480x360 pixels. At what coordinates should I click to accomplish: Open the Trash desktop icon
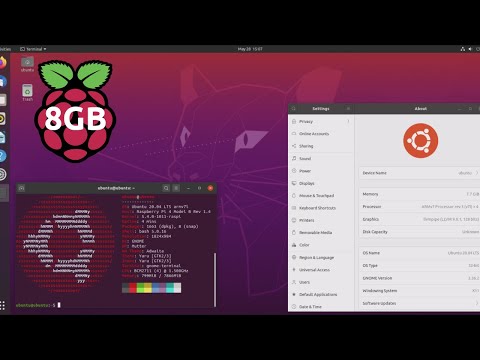(x=27, y=93)
